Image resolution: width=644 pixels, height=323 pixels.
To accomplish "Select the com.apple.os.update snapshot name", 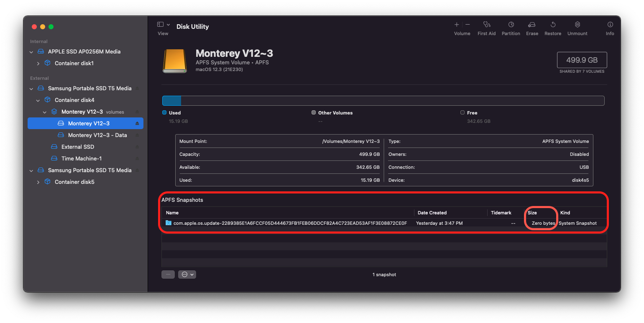I will [290, 223].
